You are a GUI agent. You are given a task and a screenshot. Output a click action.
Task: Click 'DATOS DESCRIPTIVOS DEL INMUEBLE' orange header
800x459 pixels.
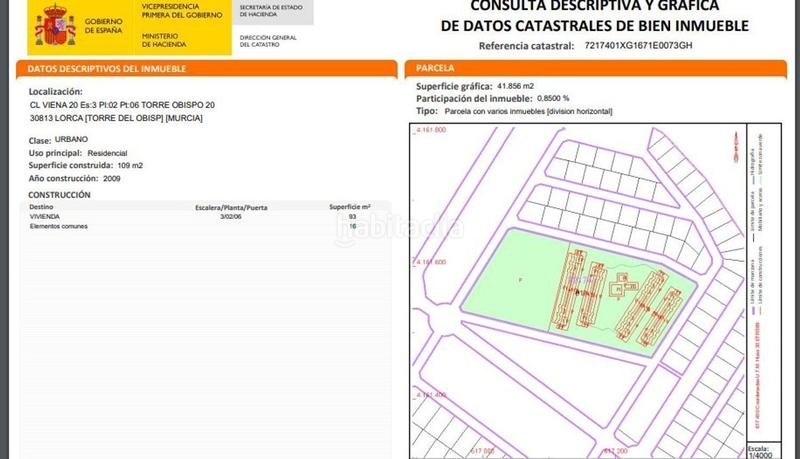pos(207,69)
